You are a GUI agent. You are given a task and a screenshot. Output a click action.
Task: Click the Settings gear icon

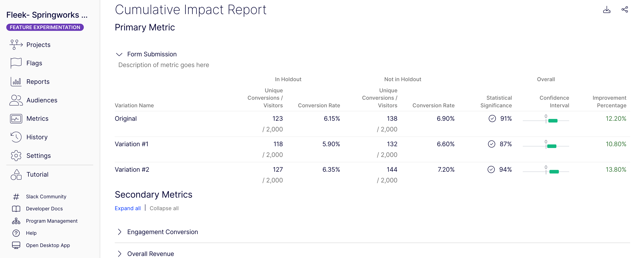click(x=16, y=155)
